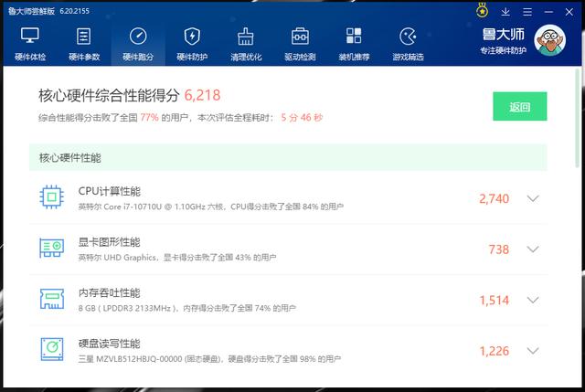Screen dimensions: 585x392
Task: Select 硬件跑分 benchmark tab
Action: (x=138, y=44)
